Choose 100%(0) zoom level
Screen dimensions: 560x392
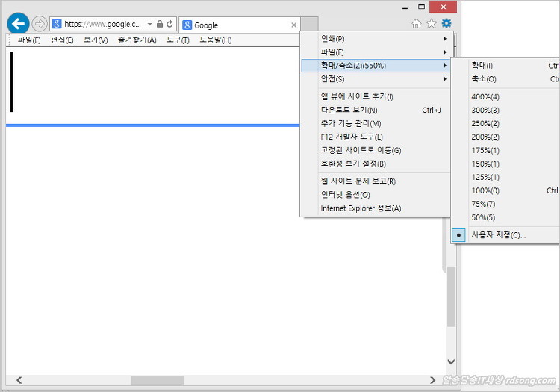[485, 190]
